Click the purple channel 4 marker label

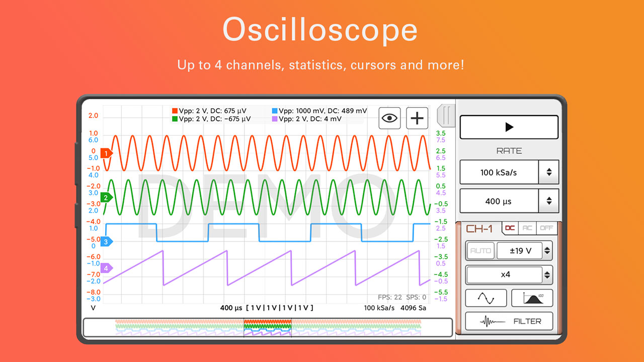click(x=106, y=268)
